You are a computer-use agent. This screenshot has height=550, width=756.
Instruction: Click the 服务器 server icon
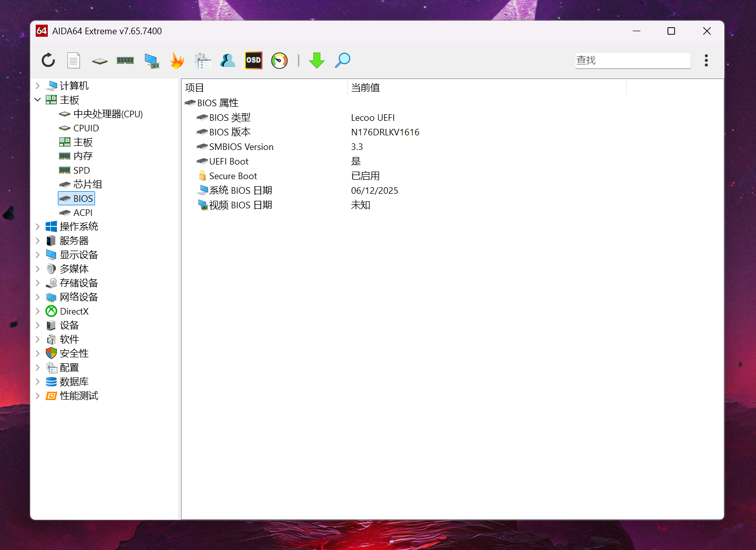pyautogui.click(x=51, y=241)
